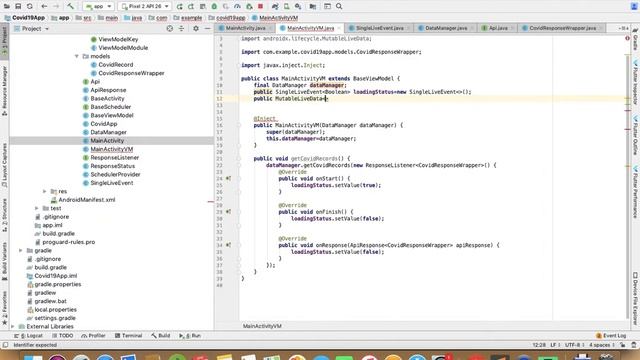Click the Save All toolbar icon
This screenshot has width=640, height=360.
18,6
